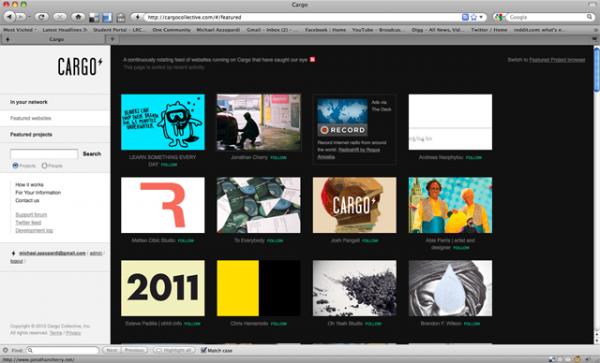Click the Stop loading button

pyautogui.click(x=59, y=17)
